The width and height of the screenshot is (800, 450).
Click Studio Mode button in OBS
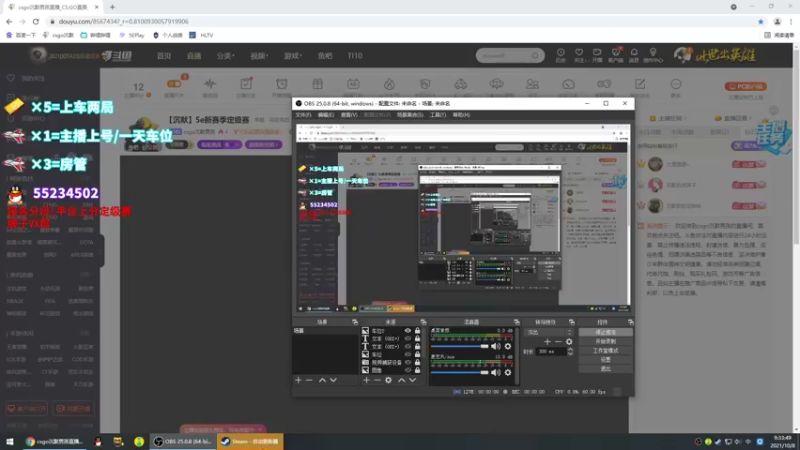606,351
